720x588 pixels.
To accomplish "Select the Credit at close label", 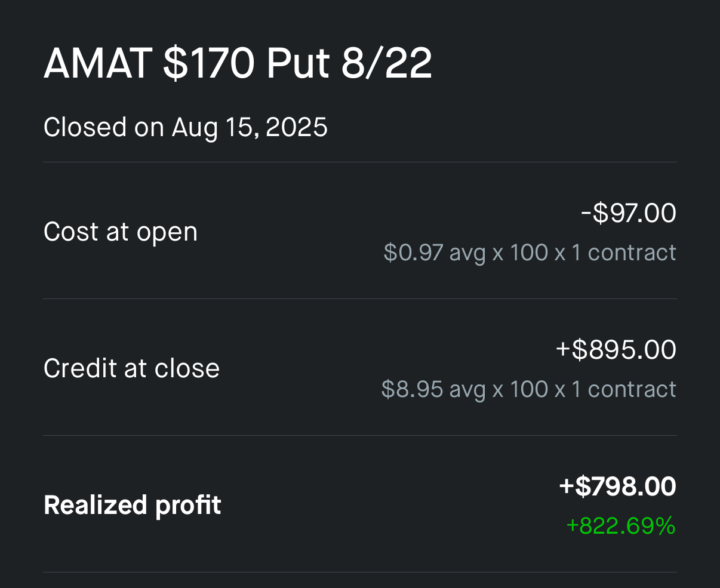I will pos(131,368).
